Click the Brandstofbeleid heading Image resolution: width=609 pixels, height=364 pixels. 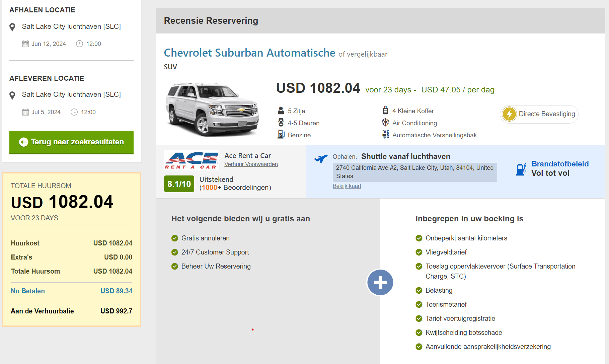pos(560,164)
